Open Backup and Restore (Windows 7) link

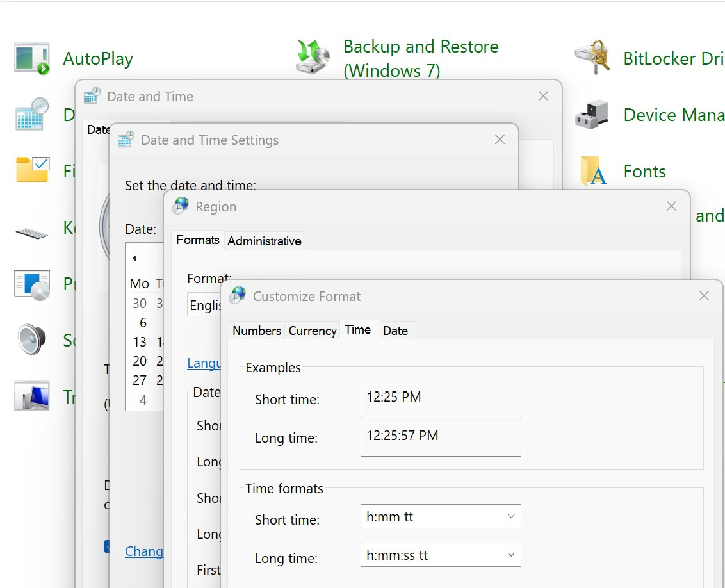coord(421,59)
